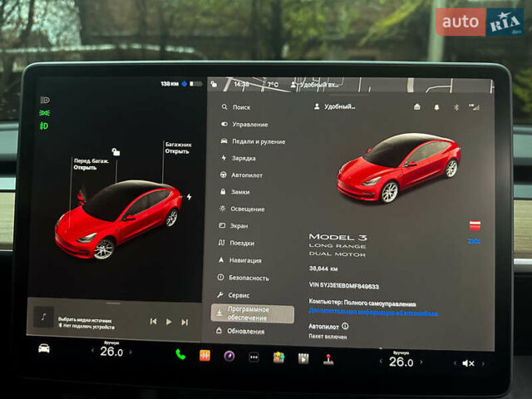Tap the passenger temperature 26.0 value

coord(401,362)
